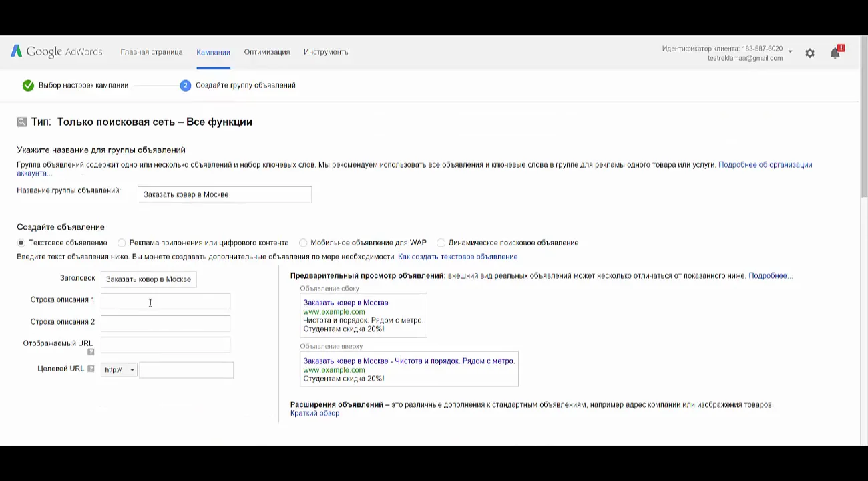The width and height of the screenshot is (868, 481).
Task: Focus the Строка описания 1 field
Action: coord(166,301)
